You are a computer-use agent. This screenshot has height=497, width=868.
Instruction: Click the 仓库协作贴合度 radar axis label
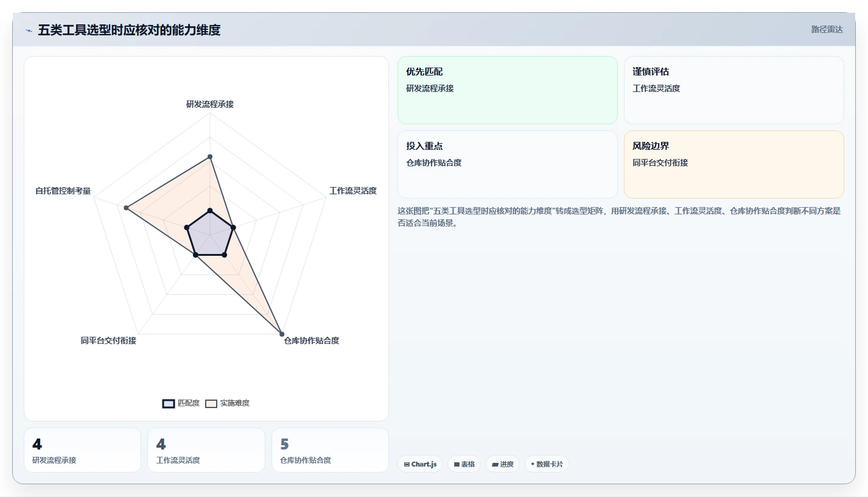(312, 340)
